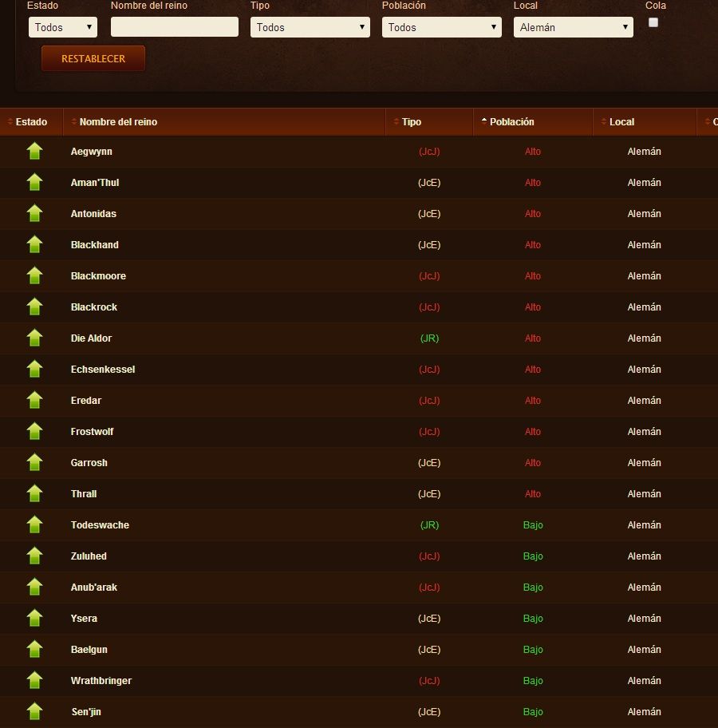Click the green status arrow for Anub'arak

click(x=35, y=587)
